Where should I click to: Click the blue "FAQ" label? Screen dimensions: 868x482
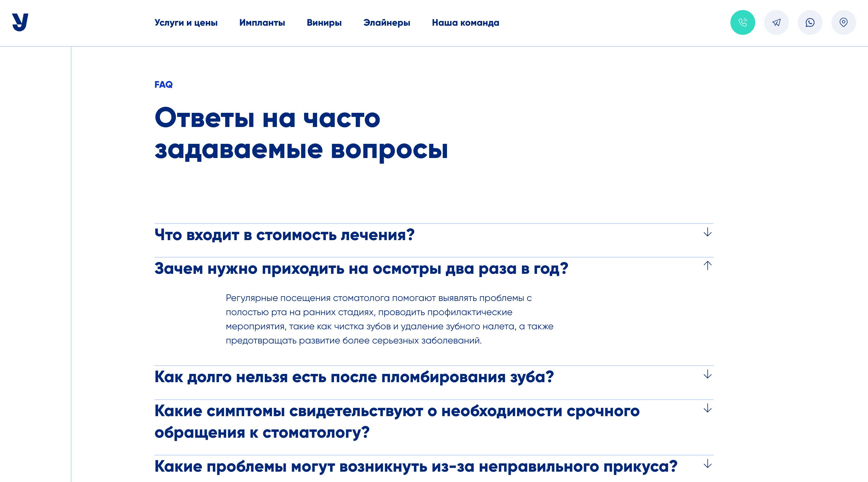point(164,85)
